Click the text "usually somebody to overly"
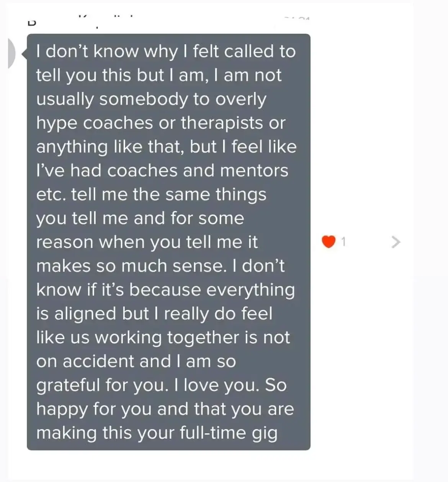Viewport: 448px width, 482px height. pos(151,99)
